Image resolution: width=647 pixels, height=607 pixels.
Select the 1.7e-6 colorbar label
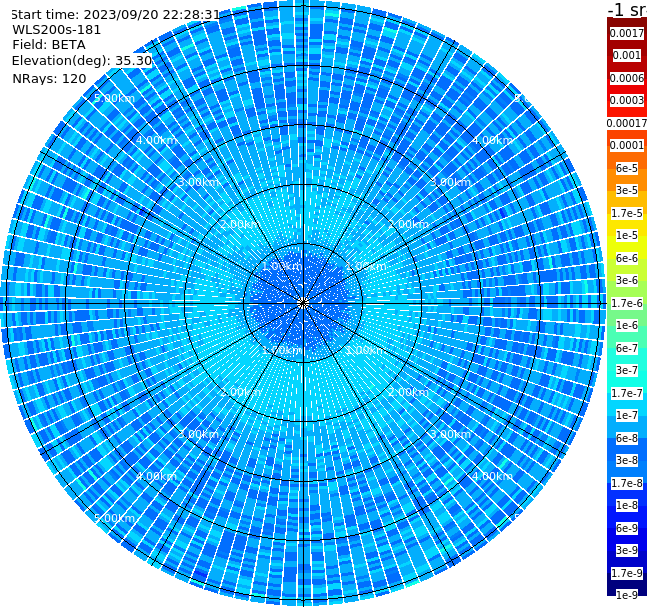coord(627,303)
